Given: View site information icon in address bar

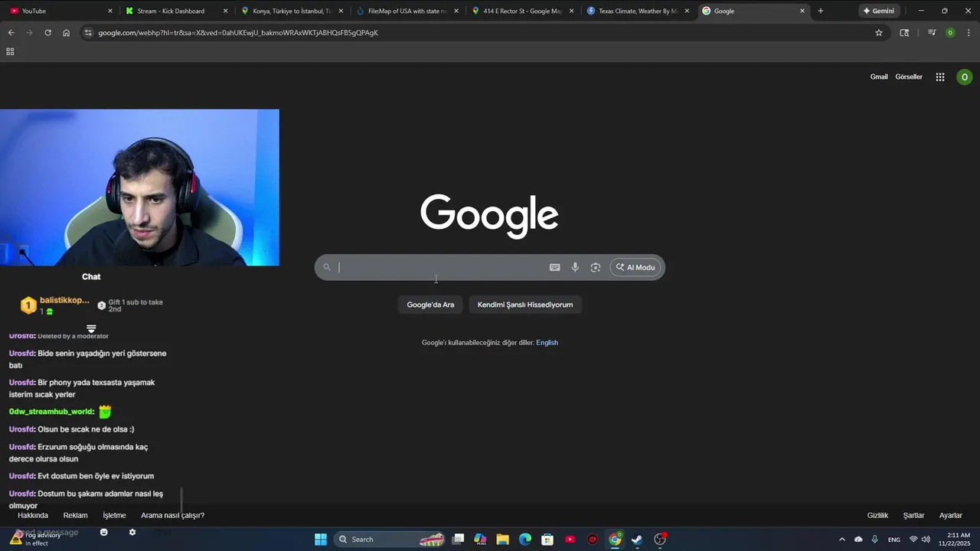Looking at the screenshot, I should pos(88,33).
